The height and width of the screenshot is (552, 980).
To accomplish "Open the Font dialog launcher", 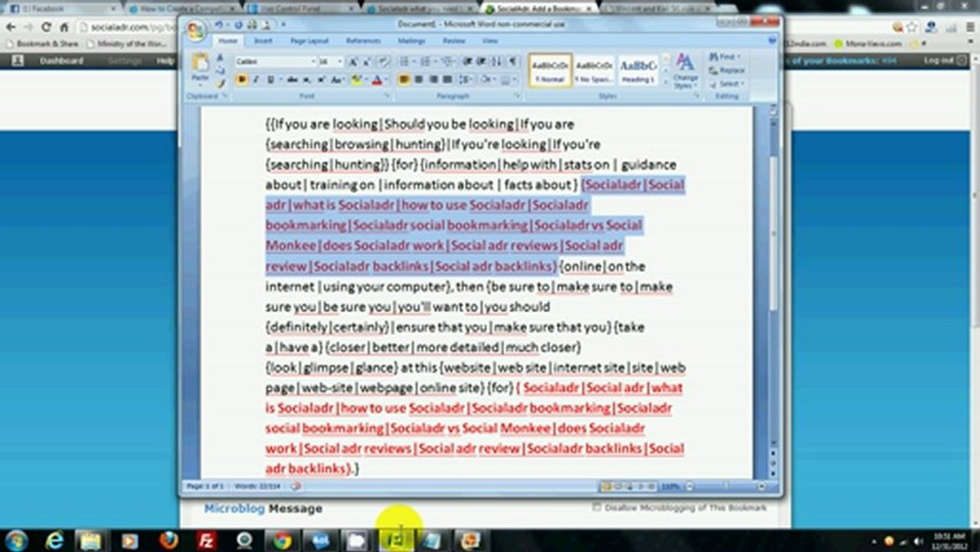I will tap(387, 97).
